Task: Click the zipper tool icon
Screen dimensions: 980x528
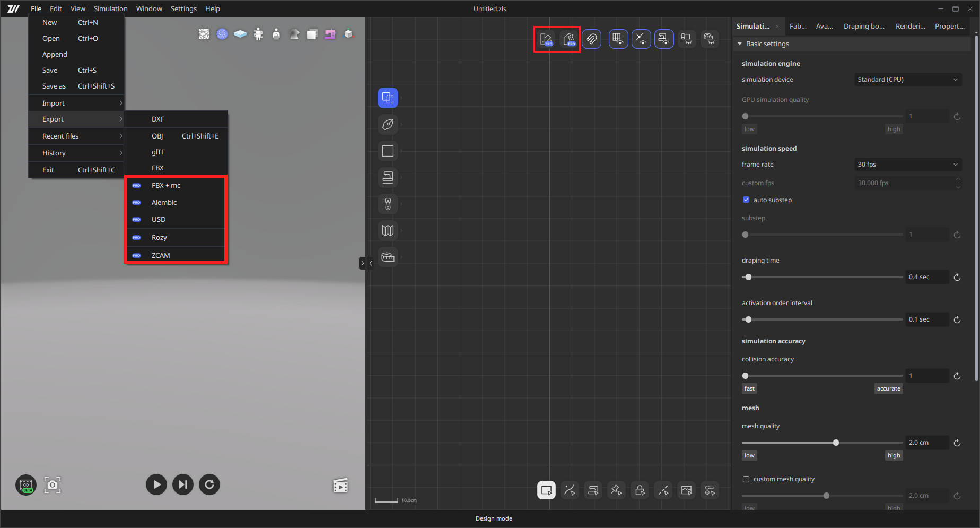Action: pyautogui.click(x=388, y=204)
